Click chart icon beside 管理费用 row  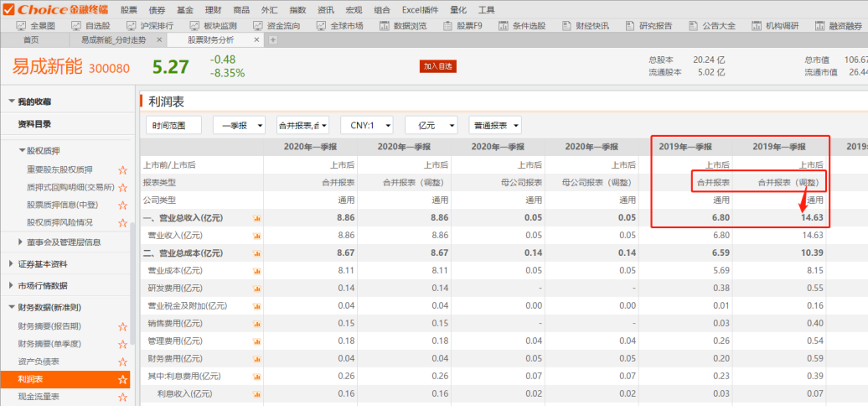point(256,341)
